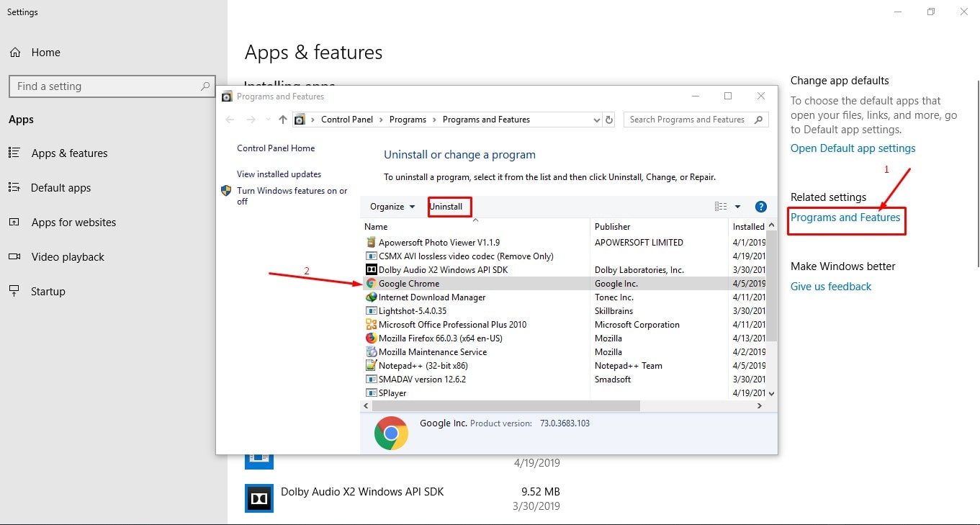This screenshot has height=525, width=980.
Task: Click the search icon in Search Programs and Features
Action: point(758,120)
